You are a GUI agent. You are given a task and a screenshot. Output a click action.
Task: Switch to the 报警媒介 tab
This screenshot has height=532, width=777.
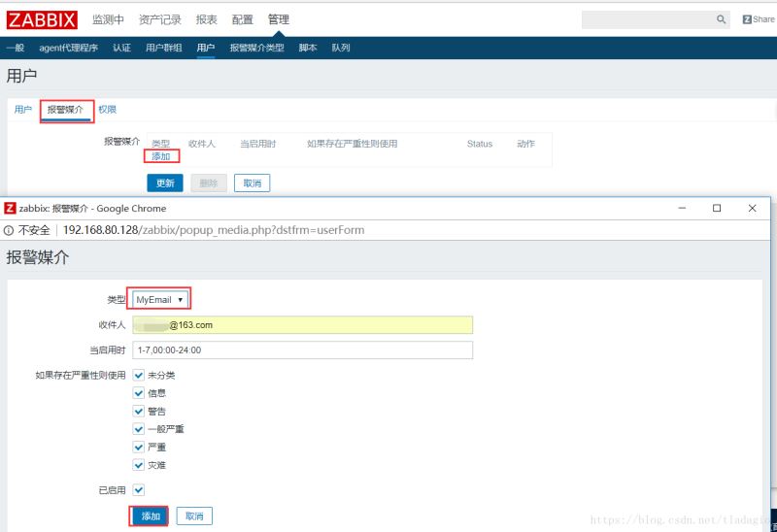[65, 110]
